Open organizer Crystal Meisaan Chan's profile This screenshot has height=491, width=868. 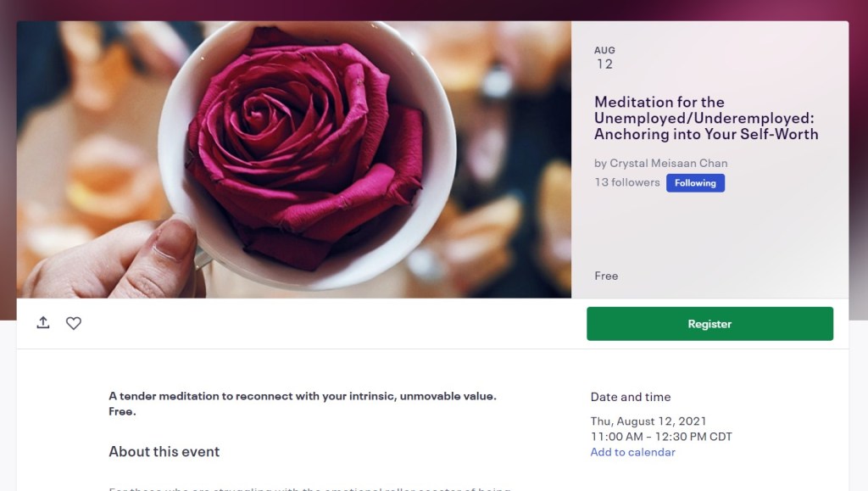(668, 163)
